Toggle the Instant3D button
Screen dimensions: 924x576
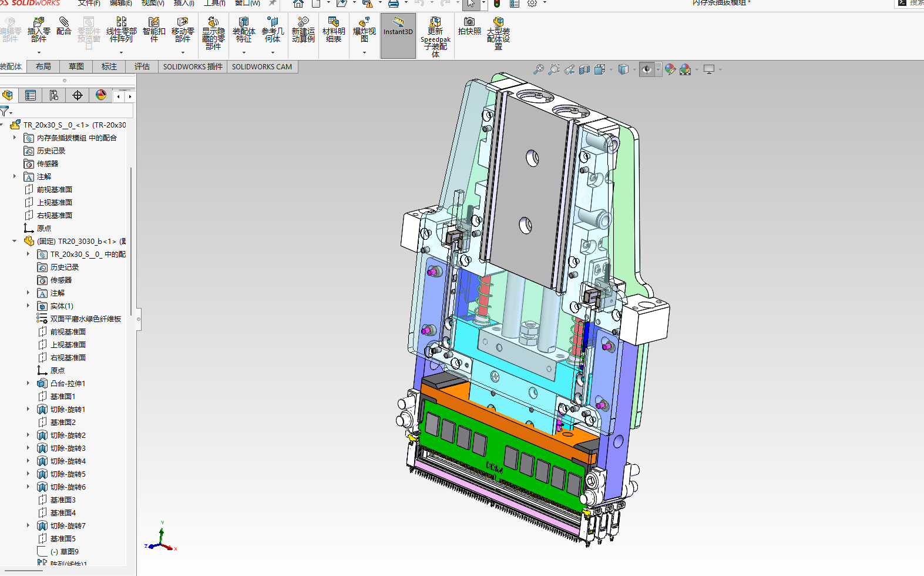coord(398,35)
